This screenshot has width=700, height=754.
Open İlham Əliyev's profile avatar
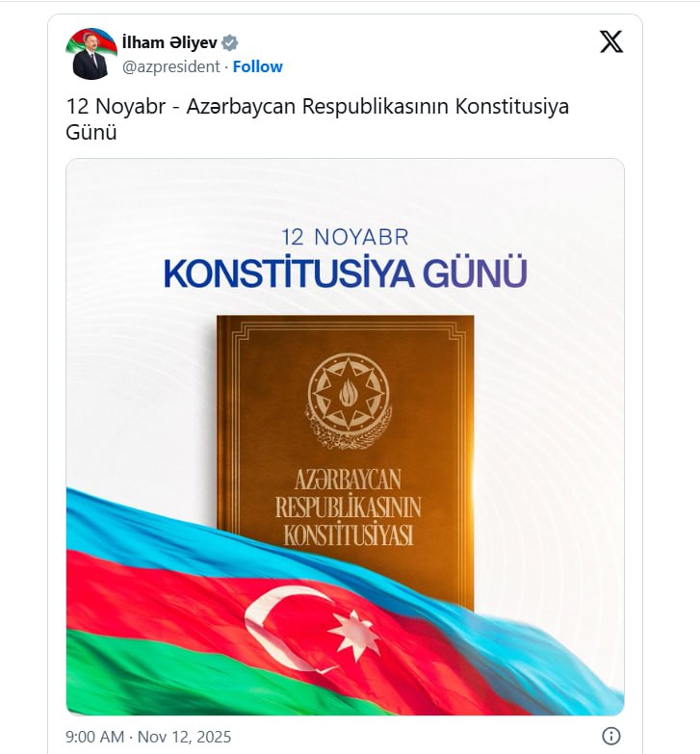(91, 54)
